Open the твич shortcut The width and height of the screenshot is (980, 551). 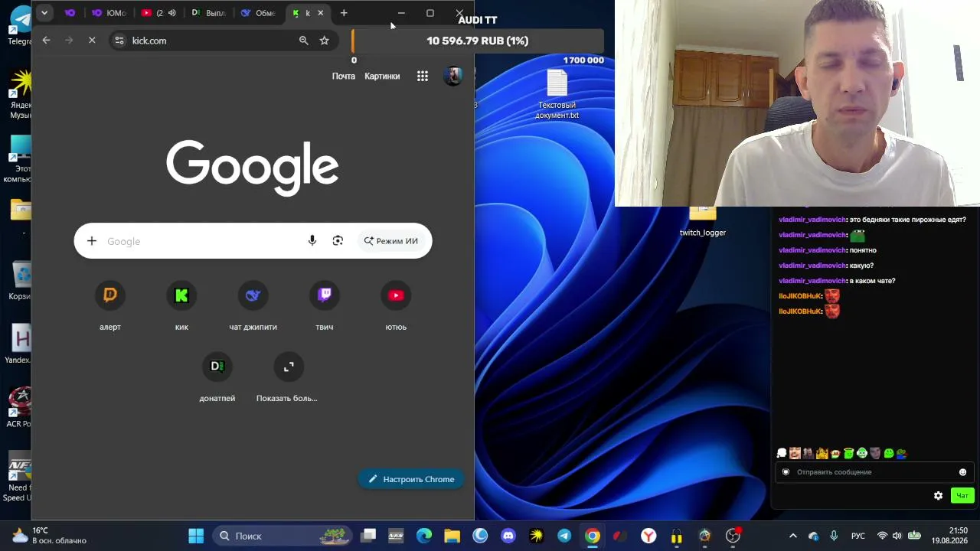pyautogui.click(x=325, y=305)
